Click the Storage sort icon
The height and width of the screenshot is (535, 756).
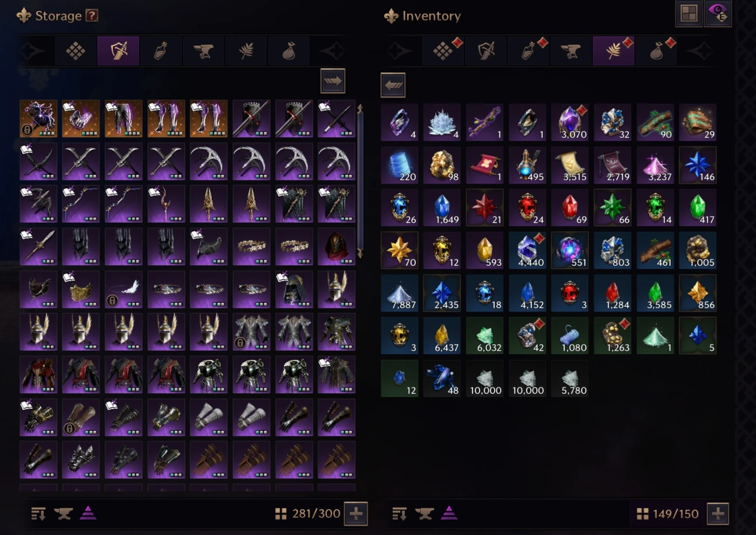point(38,513)
